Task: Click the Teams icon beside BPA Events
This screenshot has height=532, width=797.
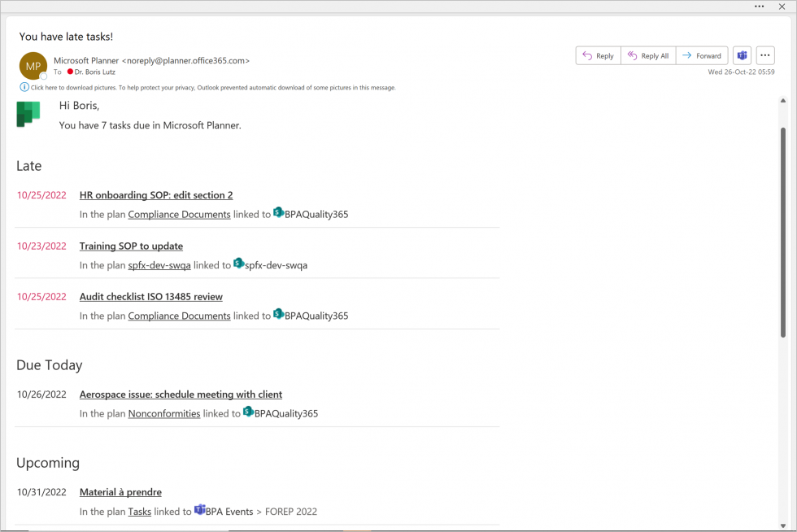Action: pyautogui.click(x=200, y=510)
